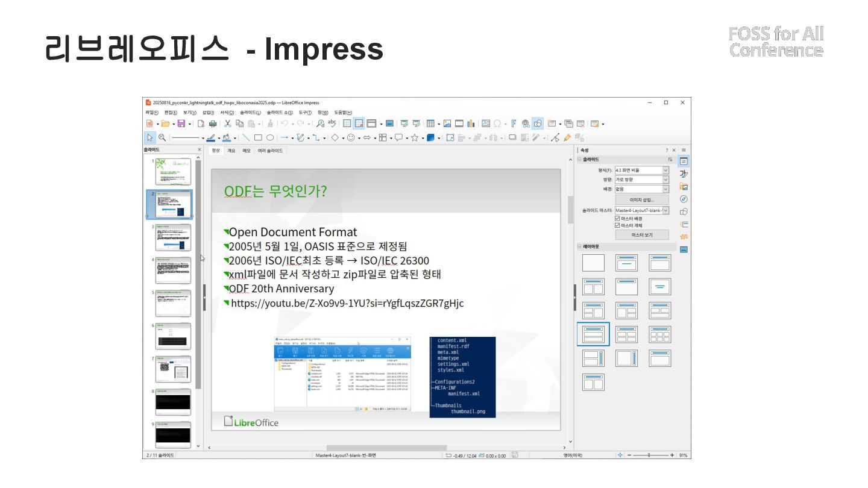Select the Ellipse drawing tool

[x=270, y=137]
